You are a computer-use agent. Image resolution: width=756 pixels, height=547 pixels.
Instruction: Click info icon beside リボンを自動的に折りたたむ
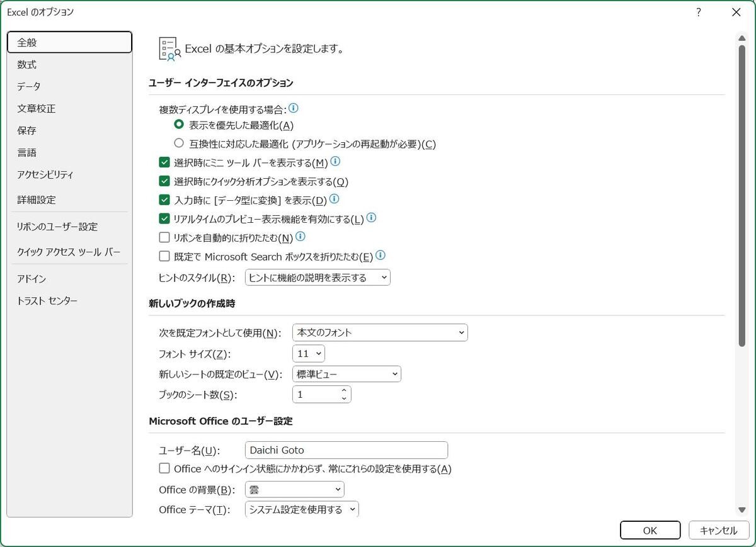pos(301,237)
